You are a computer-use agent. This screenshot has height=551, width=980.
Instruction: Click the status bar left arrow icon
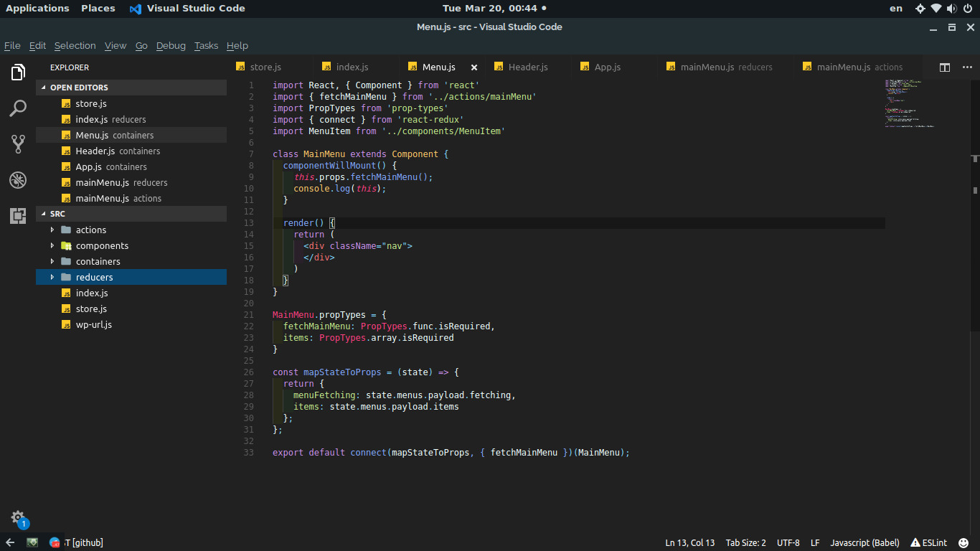pos(10,543)
